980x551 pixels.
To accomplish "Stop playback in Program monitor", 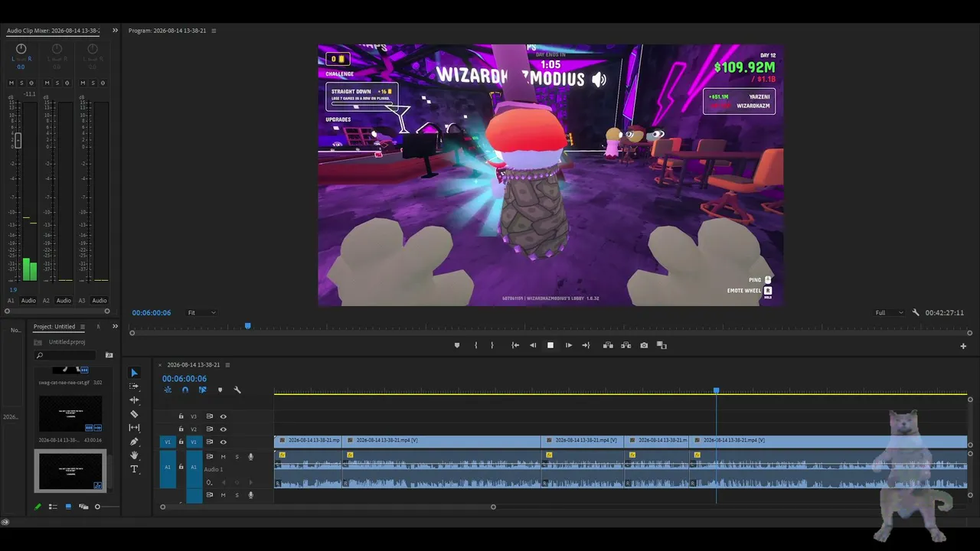I will pos(550,345).
